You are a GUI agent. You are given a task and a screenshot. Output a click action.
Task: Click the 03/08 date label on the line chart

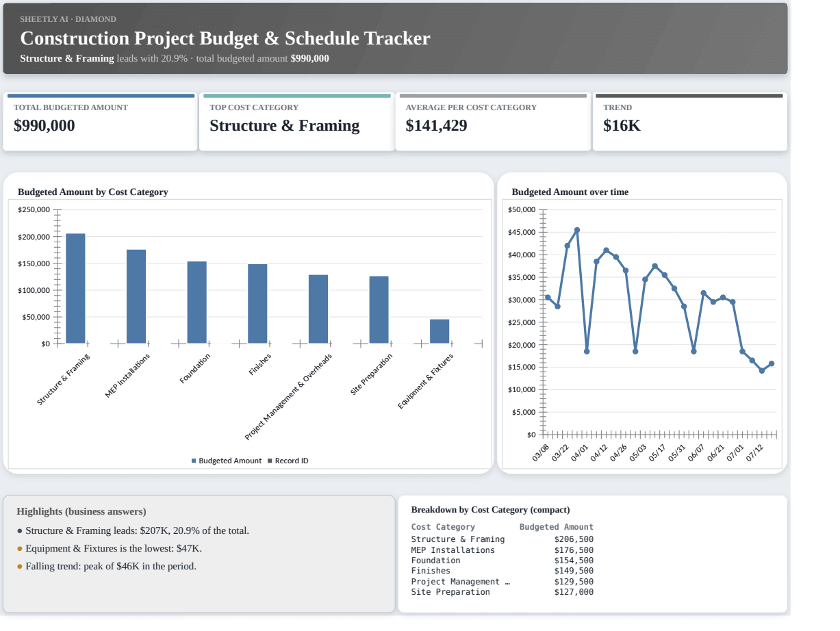541,453
